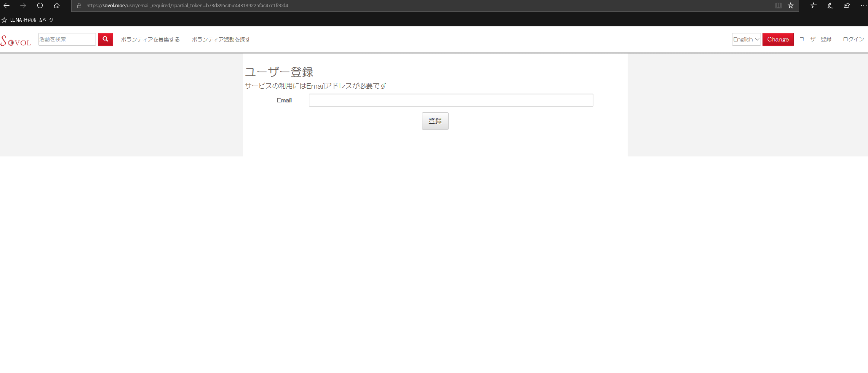Toggle the add-to-favorites star
868x373 pixels.
coord(791,5)
